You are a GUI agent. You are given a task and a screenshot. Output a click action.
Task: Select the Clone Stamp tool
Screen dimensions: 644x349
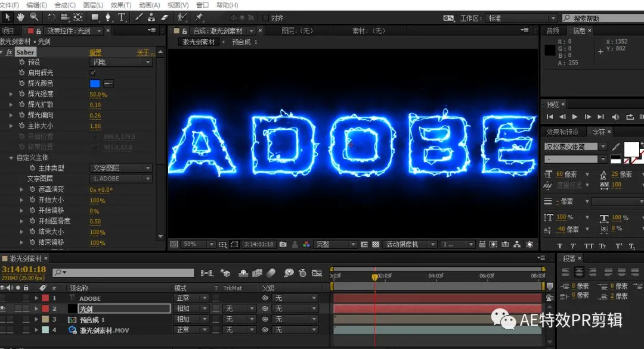[151, 17]
